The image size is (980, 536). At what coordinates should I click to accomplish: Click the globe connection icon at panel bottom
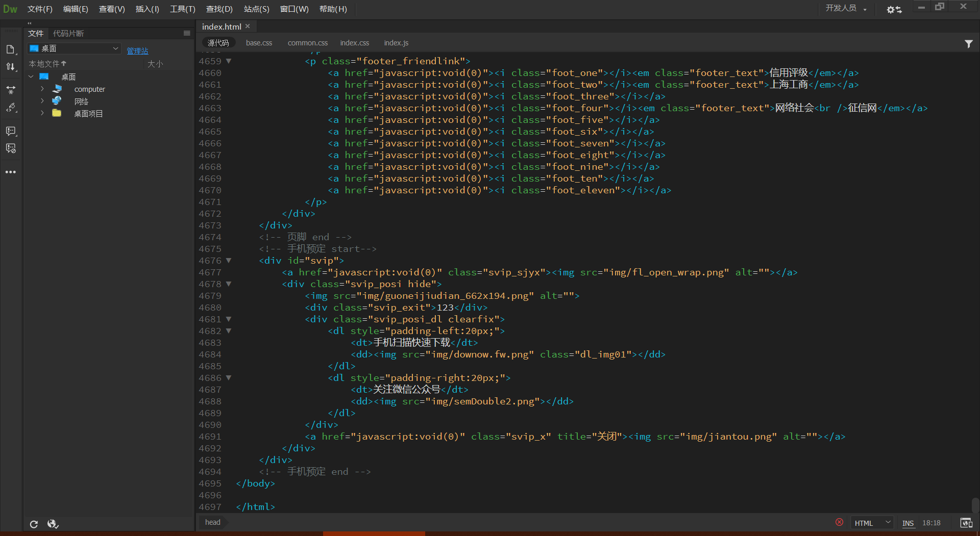(x=53, y=524)
